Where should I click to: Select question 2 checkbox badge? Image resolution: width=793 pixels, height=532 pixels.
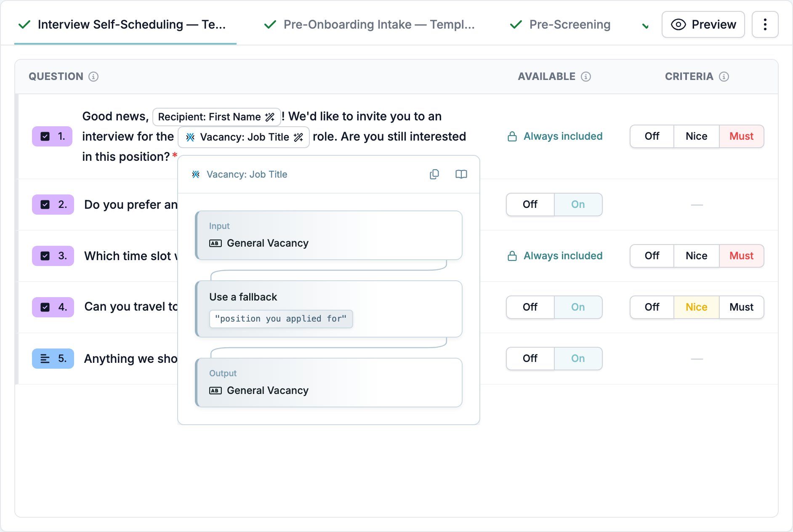click(x=53, y=205)
